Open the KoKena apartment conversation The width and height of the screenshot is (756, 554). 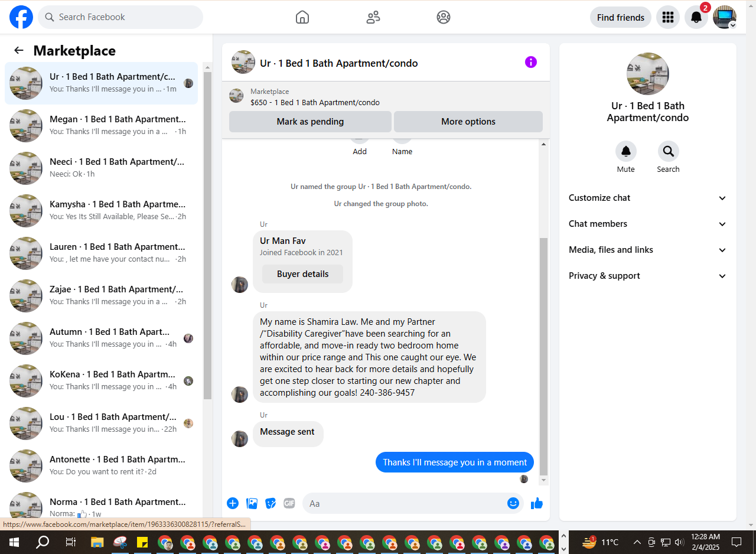coord(101,380)
